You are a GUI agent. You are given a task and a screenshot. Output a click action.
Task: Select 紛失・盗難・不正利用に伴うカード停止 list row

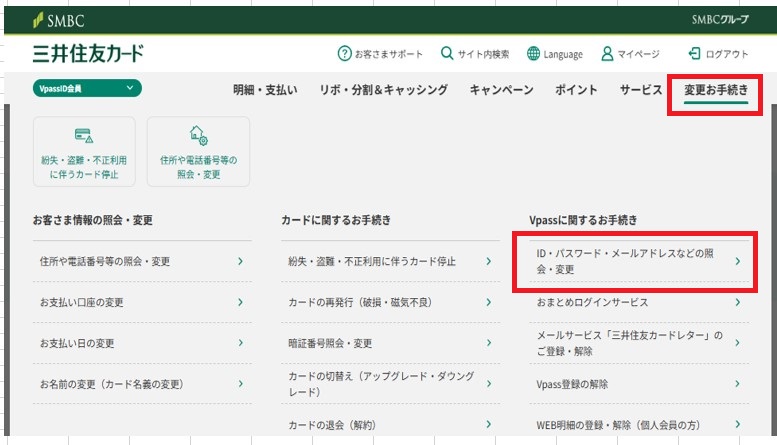(390, 261)
